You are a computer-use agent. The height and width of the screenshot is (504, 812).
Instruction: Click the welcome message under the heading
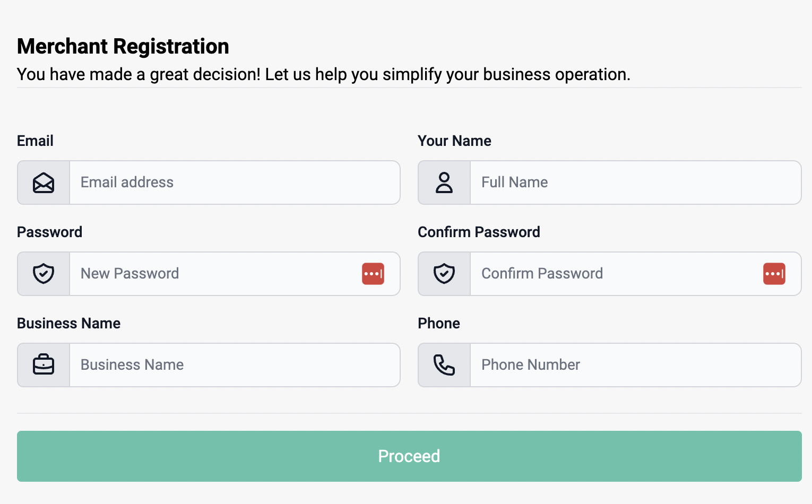[x=324, y=75]
